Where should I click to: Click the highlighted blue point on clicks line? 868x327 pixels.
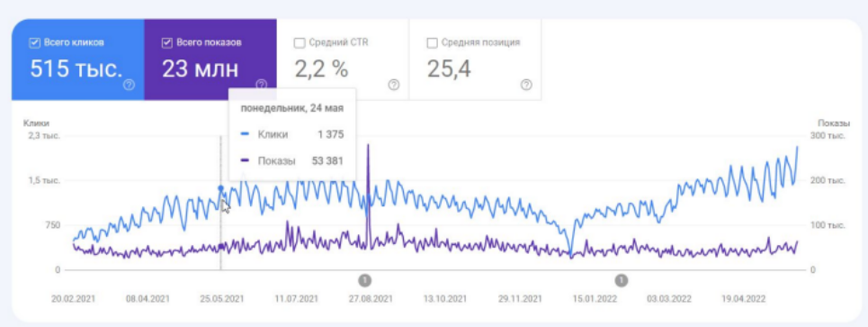[x=221, y=188]
